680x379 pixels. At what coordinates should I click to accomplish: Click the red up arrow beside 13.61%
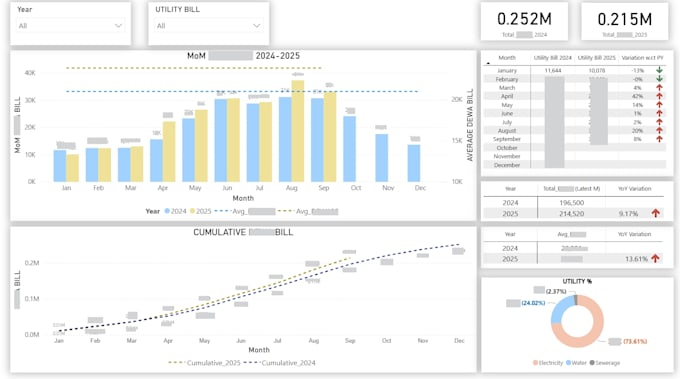point(655,258)
